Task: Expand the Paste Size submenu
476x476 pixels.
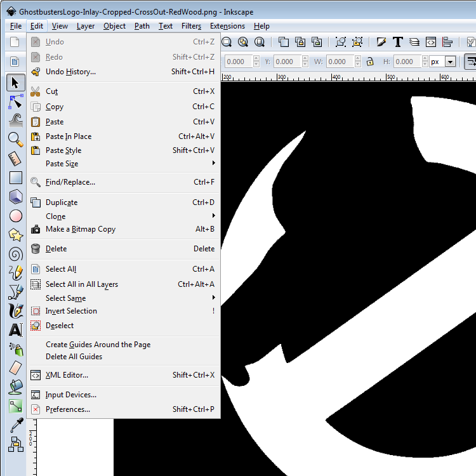Action: [124, 164]
